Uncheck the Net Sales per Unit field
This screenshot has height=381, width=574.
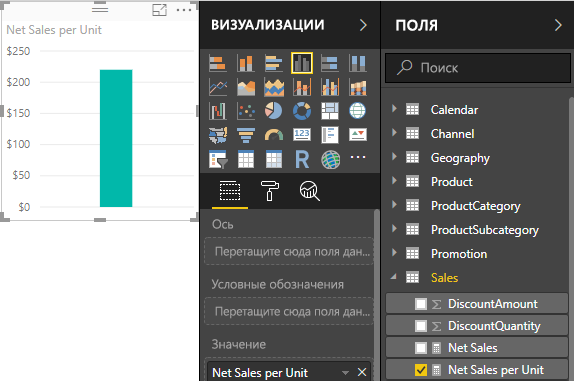pos(421,370)
